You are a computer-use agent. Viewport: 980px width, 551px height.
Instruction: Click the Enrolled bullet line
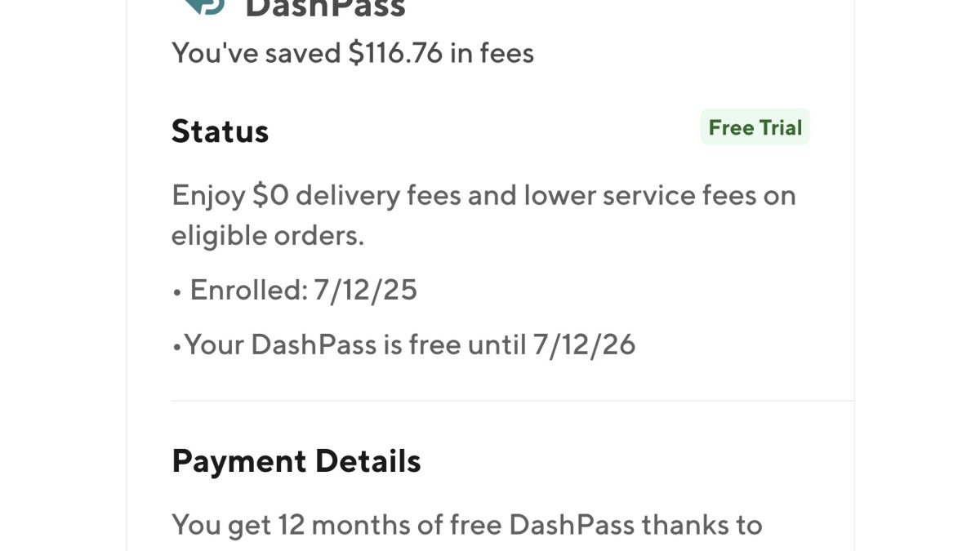(x=295, y=290)
